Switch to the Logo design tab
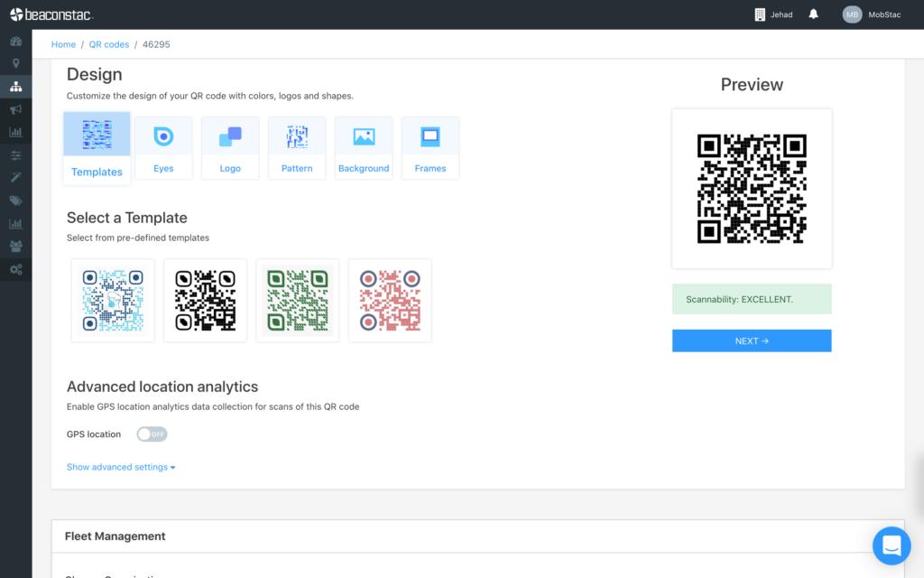The width and height of the screenshot is (924, 578). point(230,148)
